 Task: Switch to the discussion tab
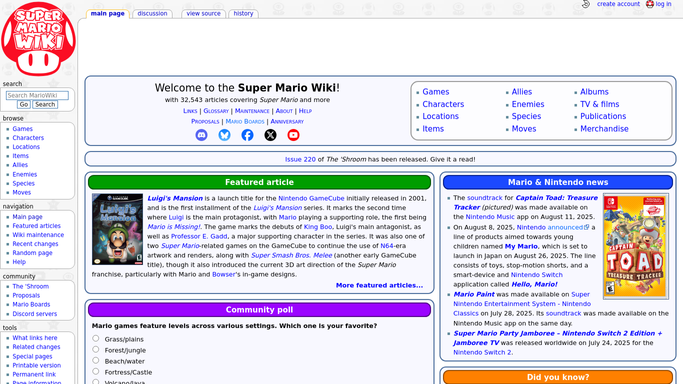(x=152, y=13)
